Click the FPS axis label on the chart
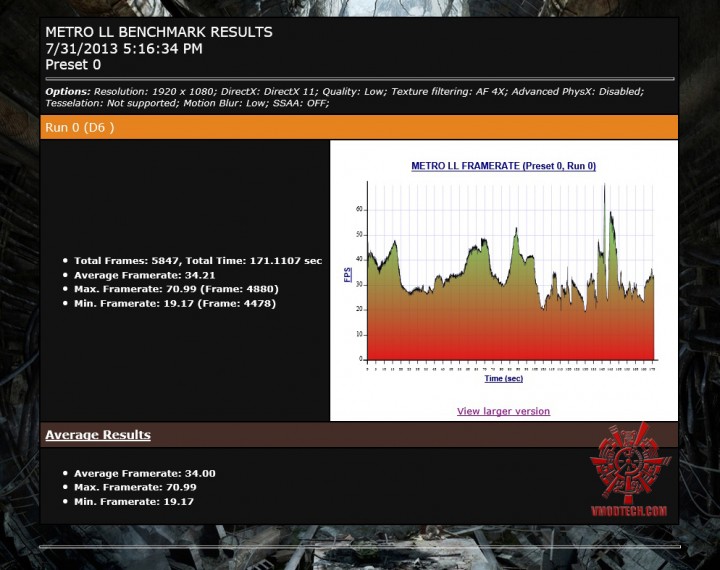720x570 pixels. 348,275
